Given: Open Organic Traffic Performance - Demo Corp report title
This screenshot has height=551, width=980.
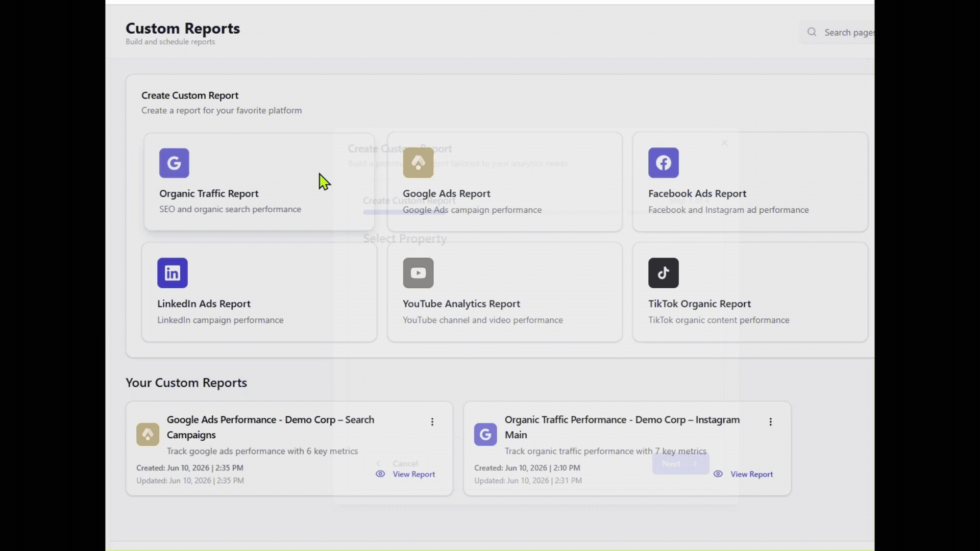Looking at the screenshot, I should 622,427.
